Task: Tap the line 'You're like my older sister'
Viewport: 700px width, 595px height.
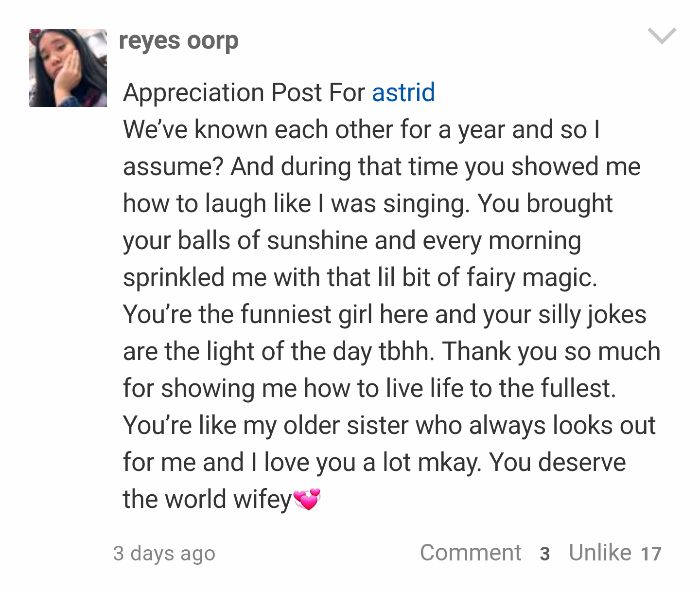Action: point(389,426)
